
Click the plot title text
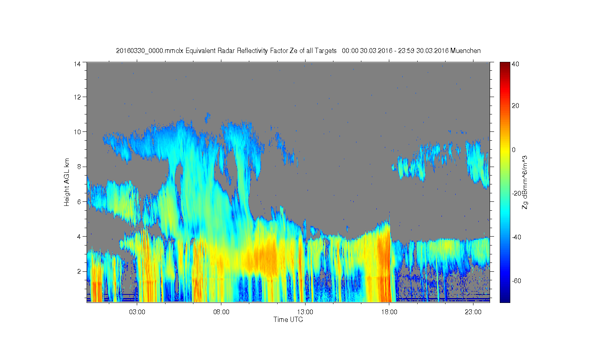tap(298, 51)
